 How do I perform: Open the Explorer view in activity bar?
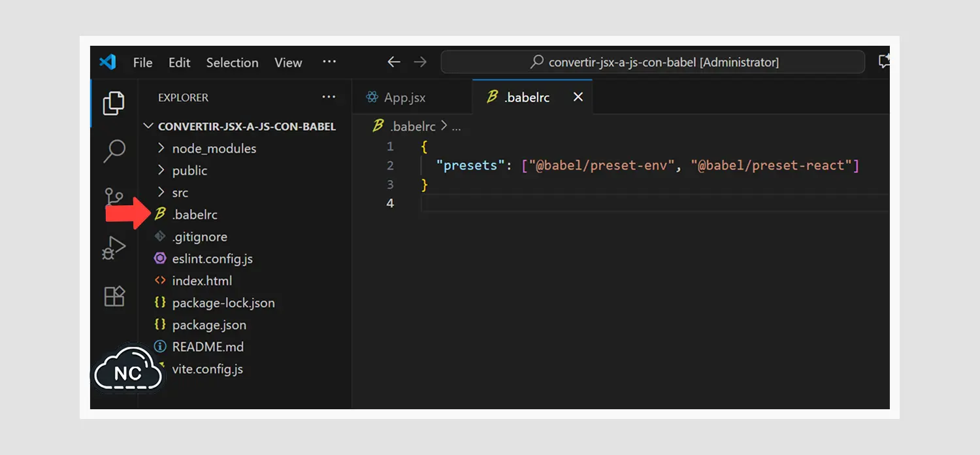click(114, 103)
